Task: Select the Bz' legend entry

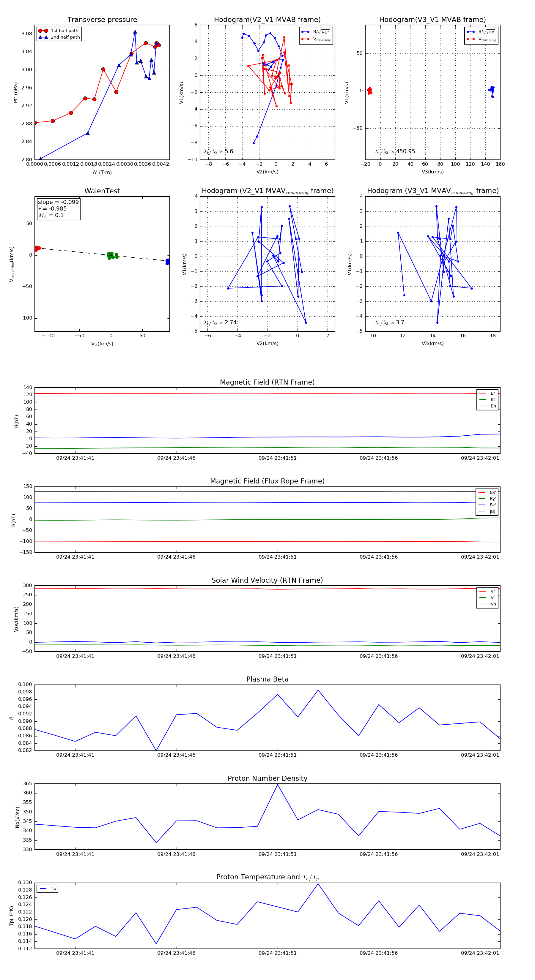Action: (x=487, y=505)
